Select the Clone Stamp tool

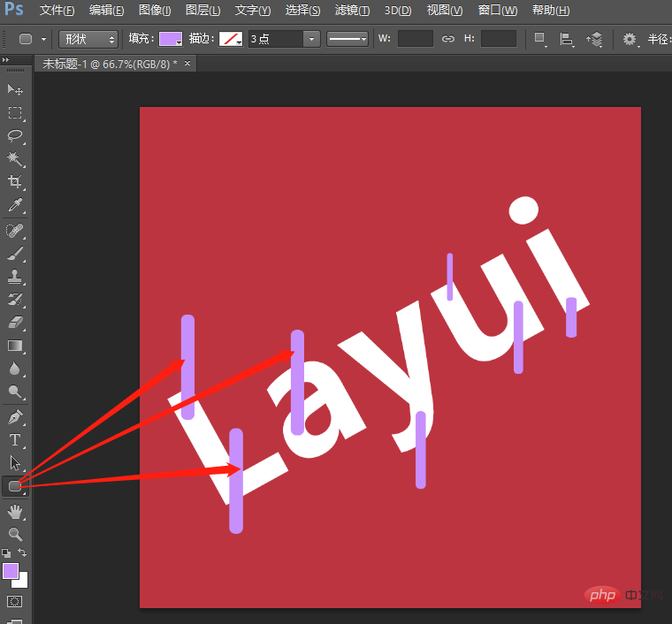[x=15, y=278]
